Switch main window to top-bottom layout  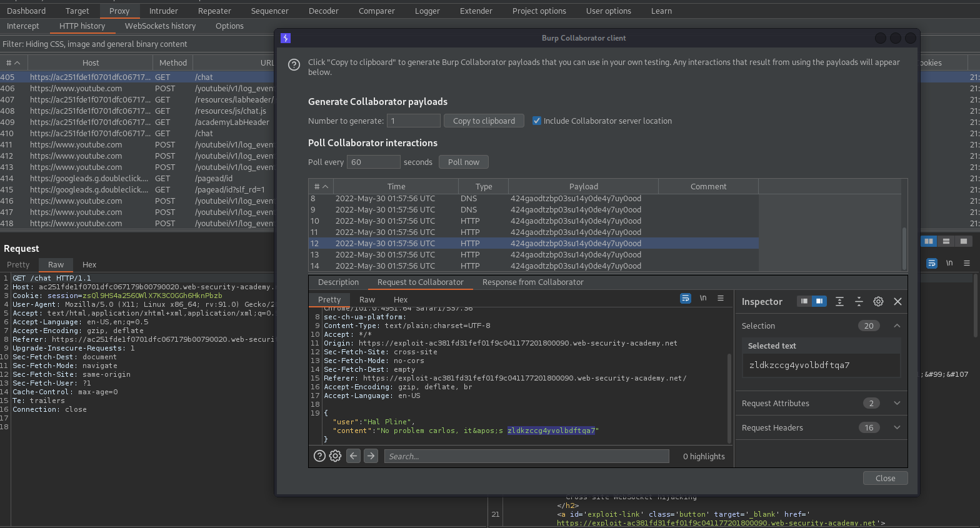click(946, 241)
